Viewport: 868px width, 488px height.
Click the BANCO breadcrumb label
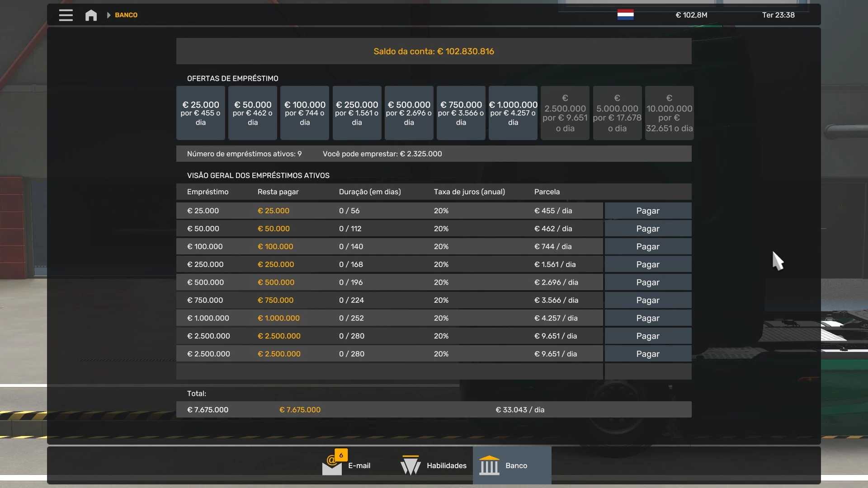[x=126, y=15]
